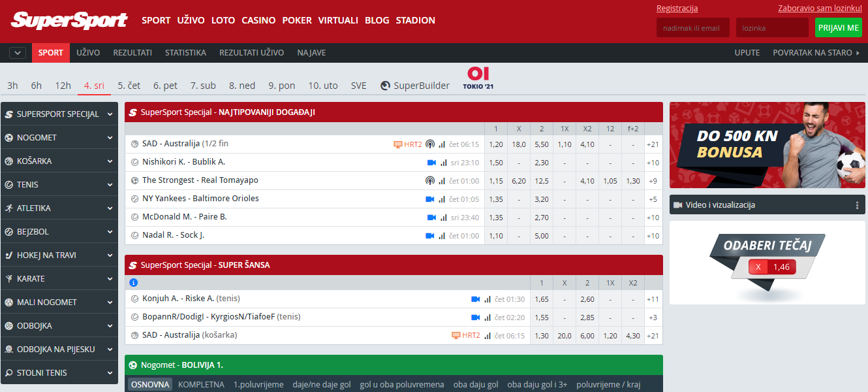Select odds 3,20 for Baltimore Orioles

542,199
